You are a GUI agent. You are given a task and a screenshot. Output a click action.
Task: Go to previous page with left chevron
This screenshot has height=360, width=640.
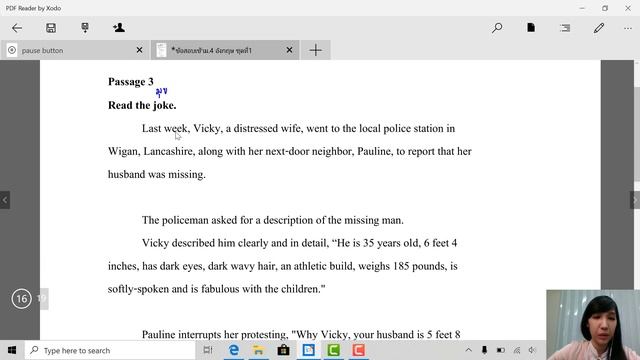point(5,200)
